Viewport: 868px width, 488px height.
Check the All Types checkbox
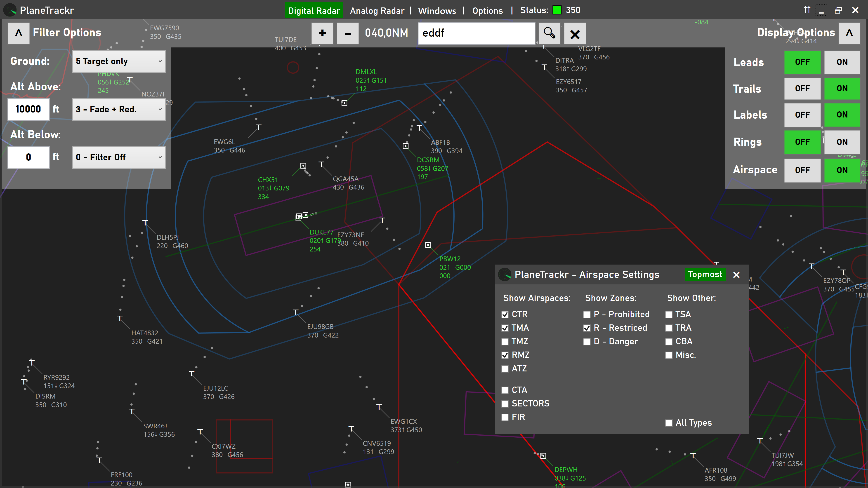pyautogui.click(x=669, y=423)
